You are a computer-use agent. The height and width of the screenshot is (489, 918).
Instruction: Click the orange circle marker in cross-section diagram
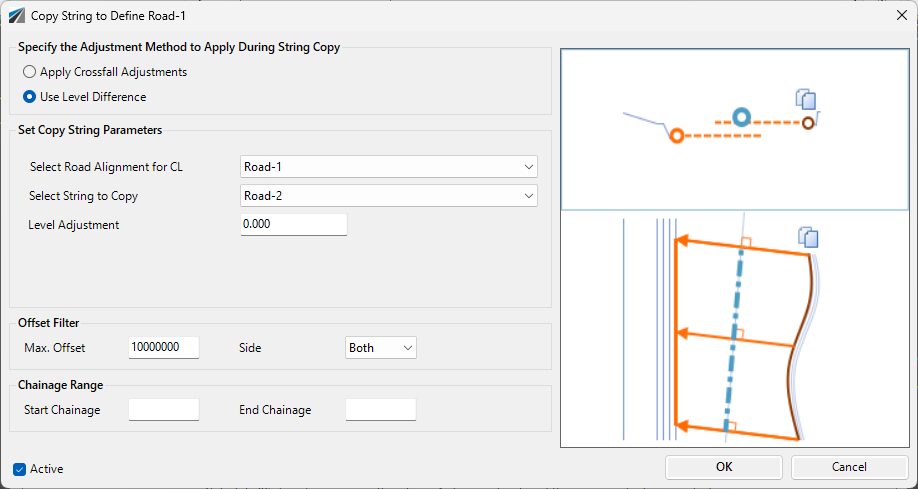click(x=677, y=136)
